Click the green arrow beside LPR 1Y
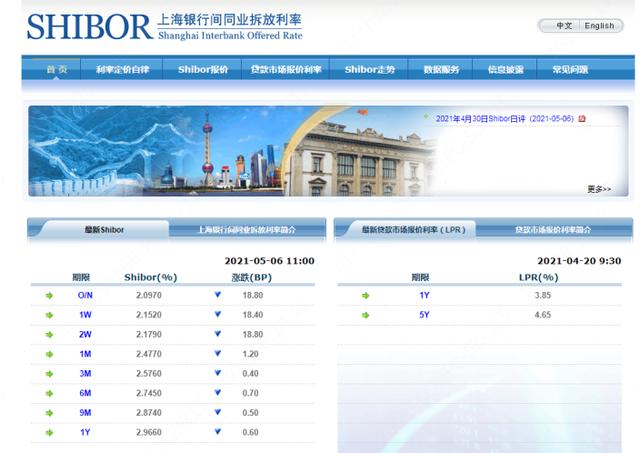Image resolution: width=640 pixels, height=453 pixels. 366,296
